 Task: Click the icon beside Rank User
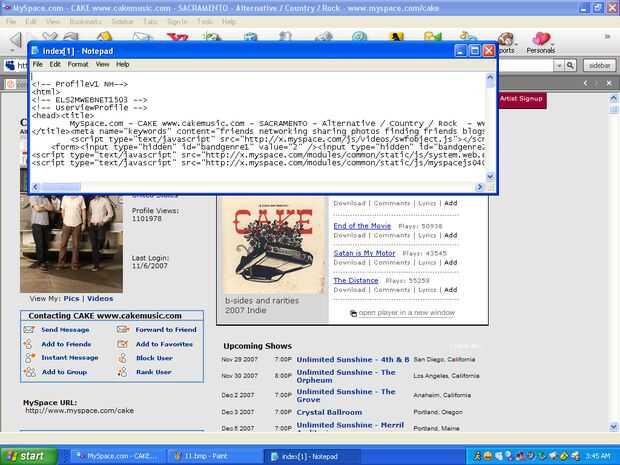(x=123, y=372)
